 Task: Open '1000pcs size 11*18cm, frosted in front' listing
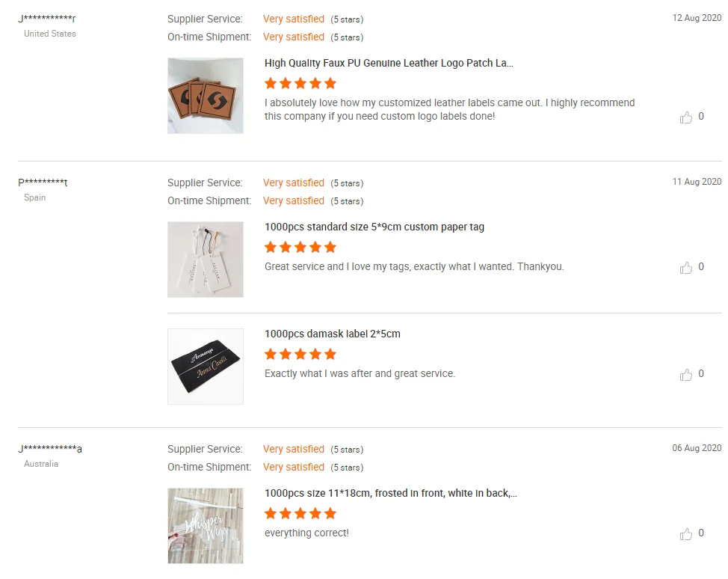(391, 493)
